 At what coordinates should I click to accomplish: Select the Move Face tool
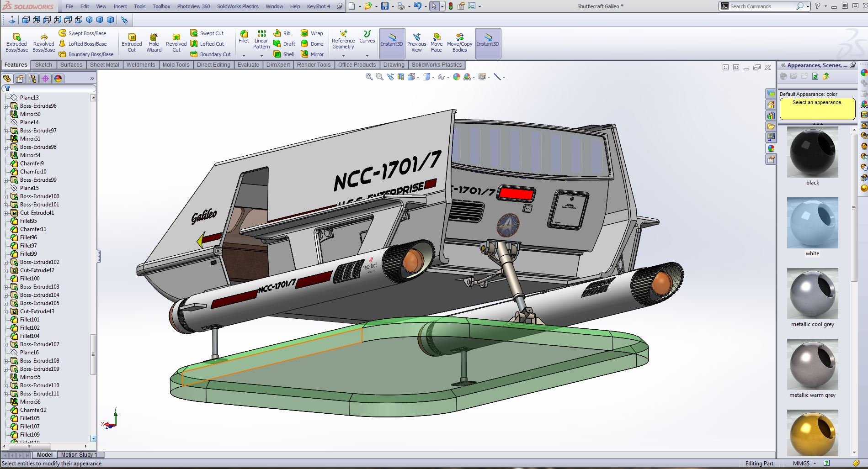tap(437, 43)
